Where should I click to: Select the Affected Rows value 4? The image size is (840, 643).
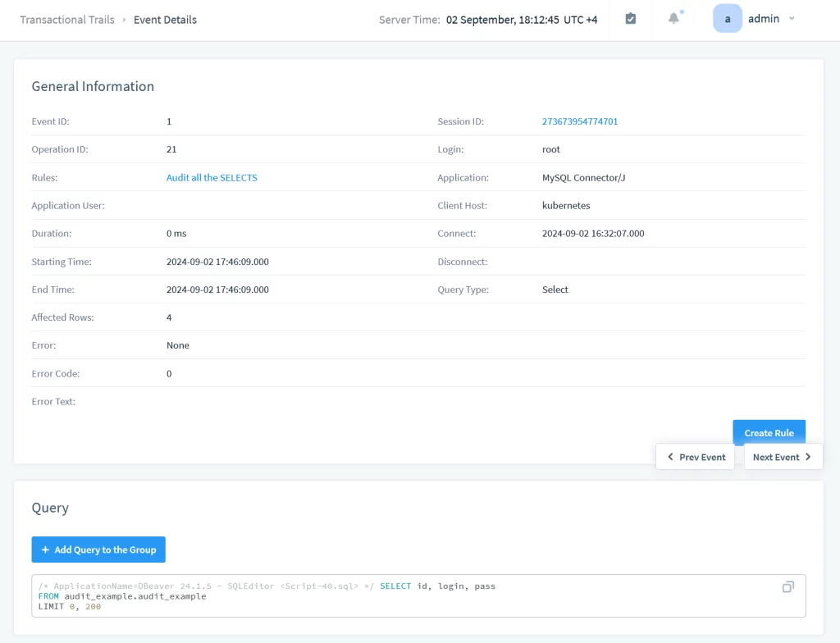(169, 317)
